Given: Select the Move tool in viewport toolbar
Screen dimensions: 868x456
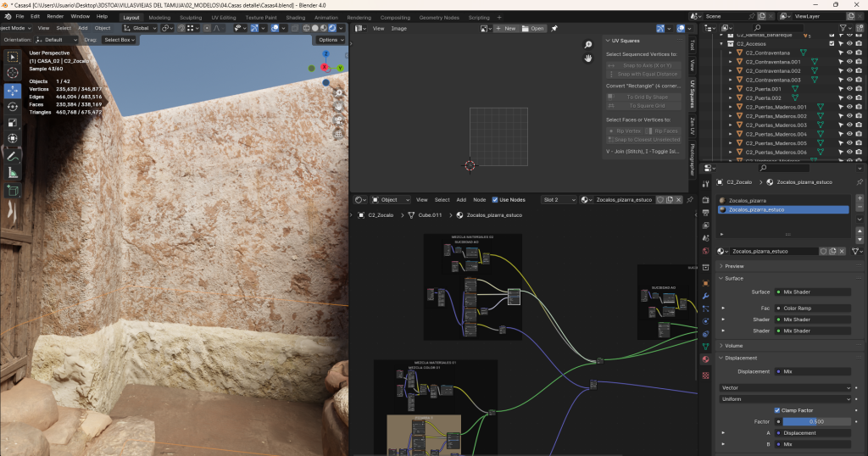Looking at the screenshot, I should pos(13,90).
